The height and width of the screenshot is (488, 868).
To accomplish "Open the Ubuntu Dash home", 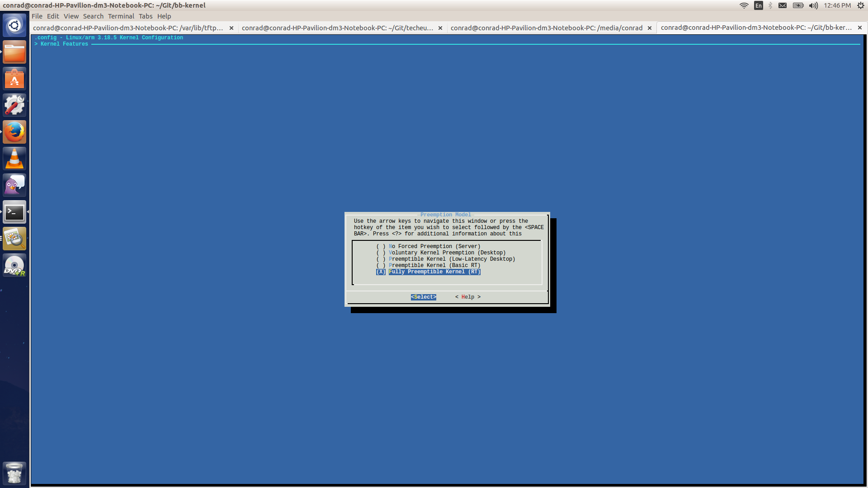I will [x=14, y=25].
